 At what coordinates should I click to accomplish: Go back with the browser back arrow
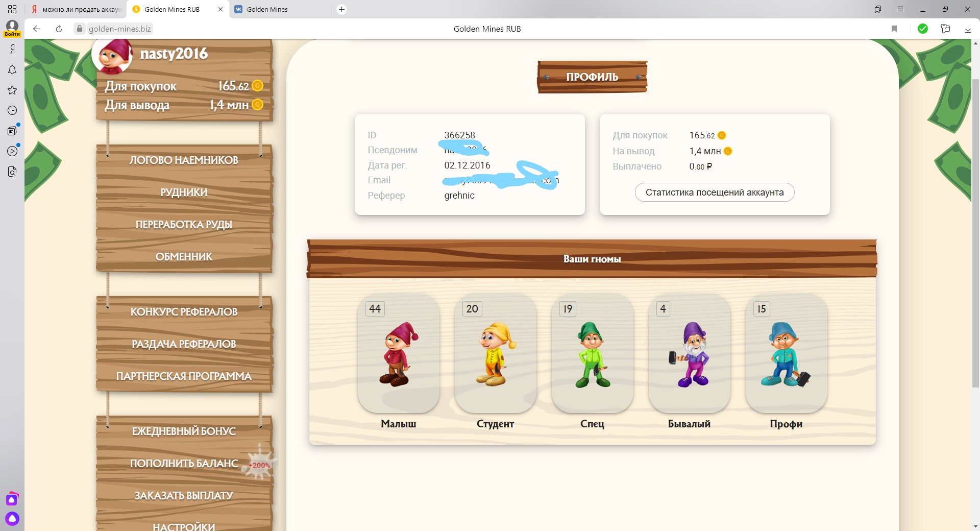point(37,29)
